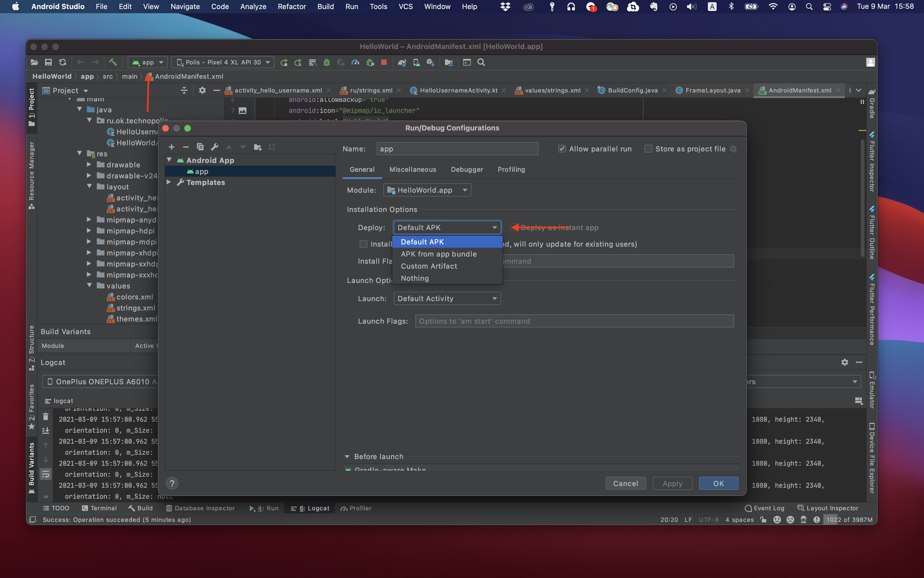Image resolution: width=924 pixels, height=578 pixels.
Task: Collapse the Android App tree node
Action: (169, 160)
